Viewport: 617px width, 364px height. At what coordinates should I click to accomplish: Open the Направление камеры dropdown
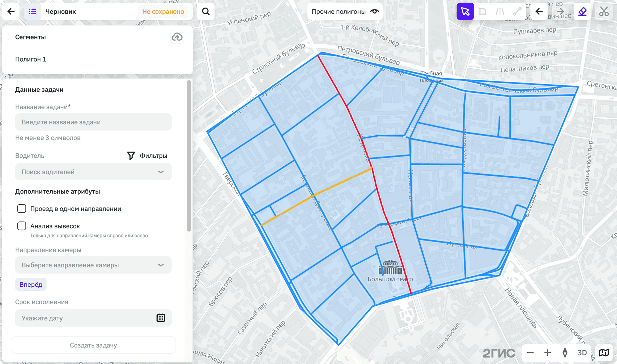coord(93,265)
